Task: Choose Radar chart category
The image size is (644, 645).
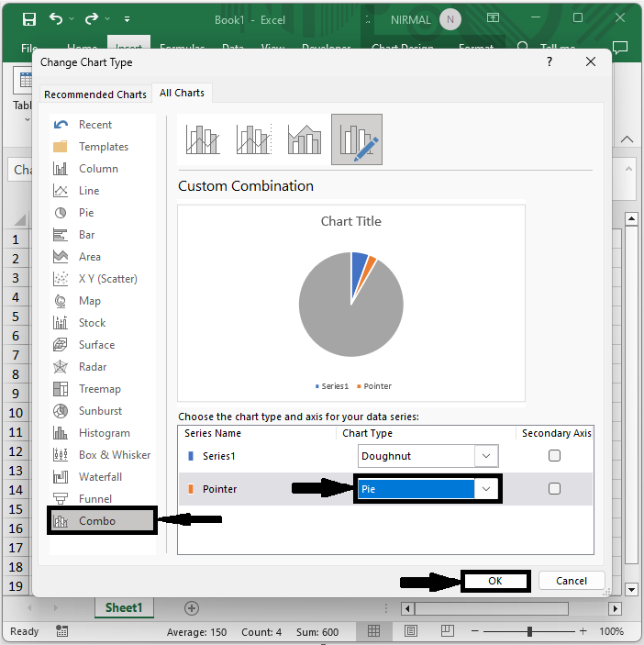Action: pyautogui.click(x=102, y=366)
